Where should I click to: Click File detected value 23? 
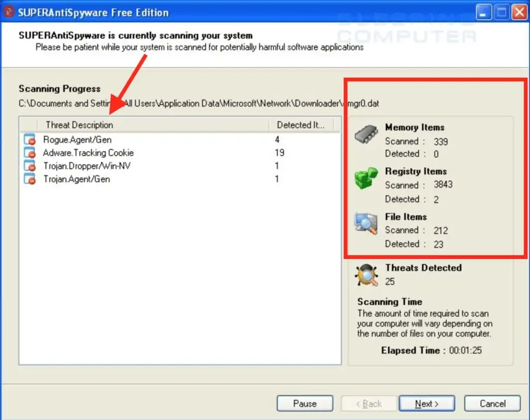tap(438, 244)
